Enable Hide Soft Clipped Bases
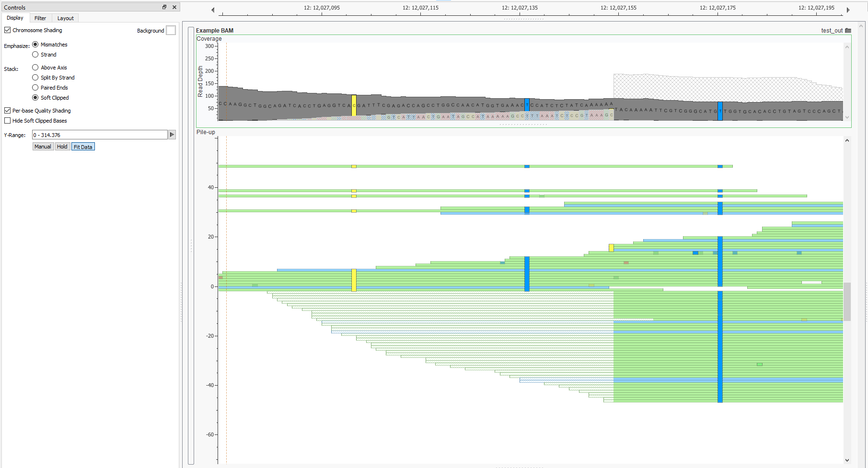This screenshot has height=468, width=868. (x=7, y=120)
